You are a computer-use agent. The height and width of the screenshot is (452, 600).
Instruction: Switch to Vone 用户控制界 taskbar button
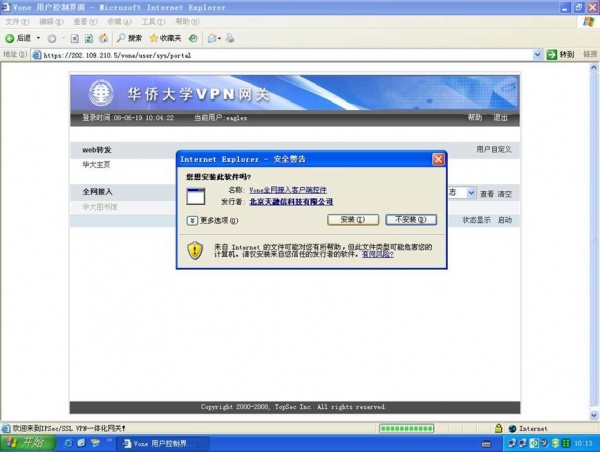click(x=163, y=444)
